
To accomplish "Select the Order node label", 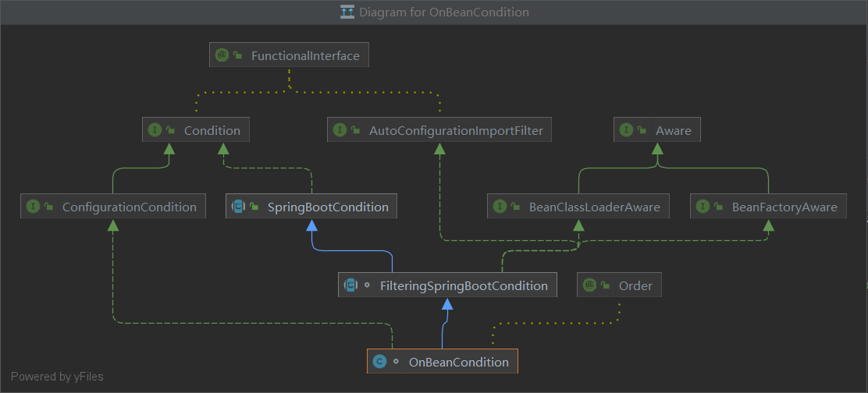I will (x=635, y=285).
